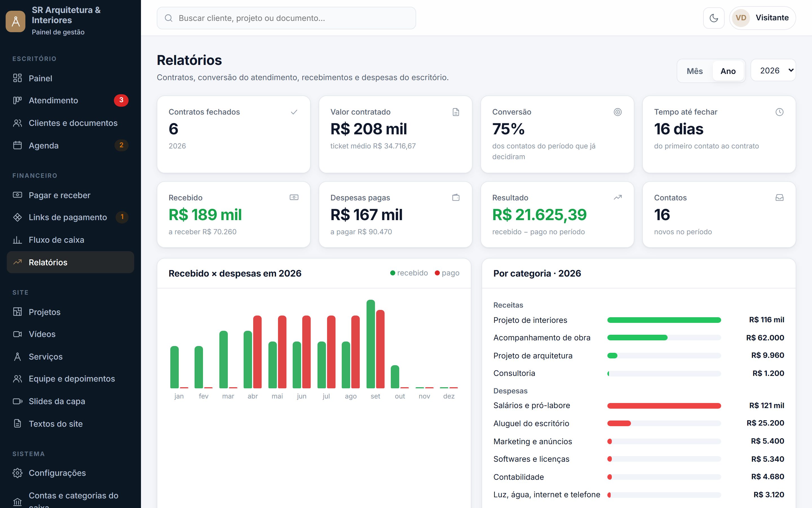The width and height of the screenshot is (812, 508).
Task: Click the green recebido bar for set
Action: tap(370, 344)
